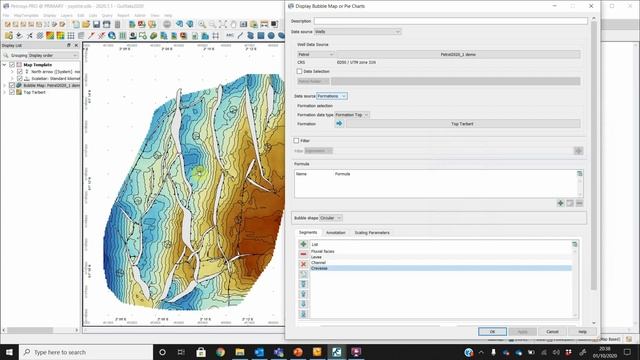Screen dimensions: 640x360
Task: Toggle Scalebar layer checkbox
Action: click(20, 78)
